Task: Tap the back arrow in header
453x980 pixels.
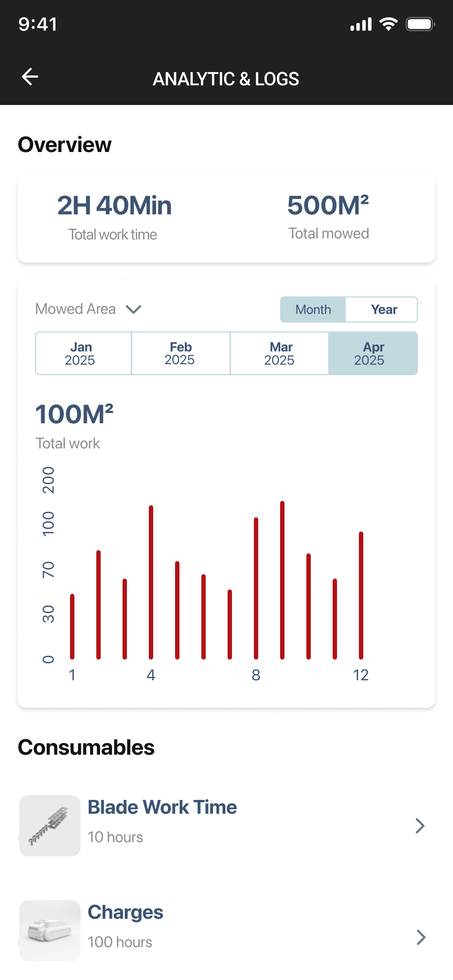Action: (30, 77)
